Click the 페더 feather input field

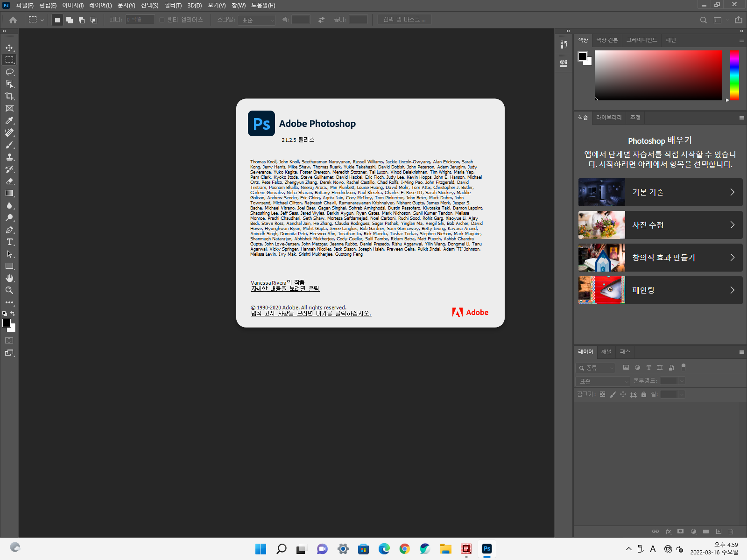[x=140, y=20]
